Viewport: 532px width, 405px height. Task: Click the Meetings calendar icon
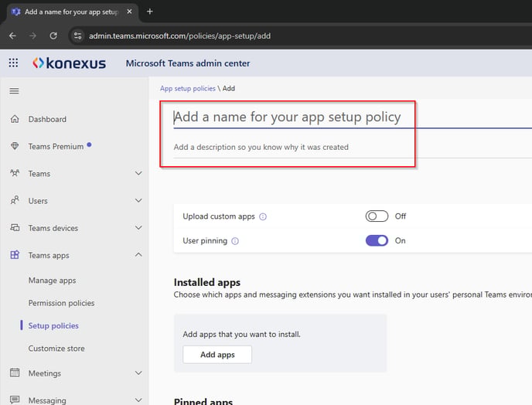click(15, 373)
